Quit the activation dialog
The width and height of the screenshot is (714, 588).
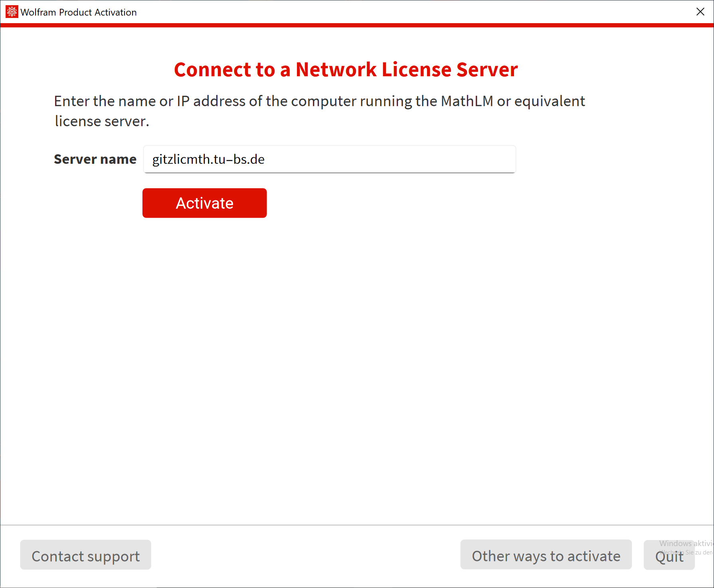(x=669, y=555)
